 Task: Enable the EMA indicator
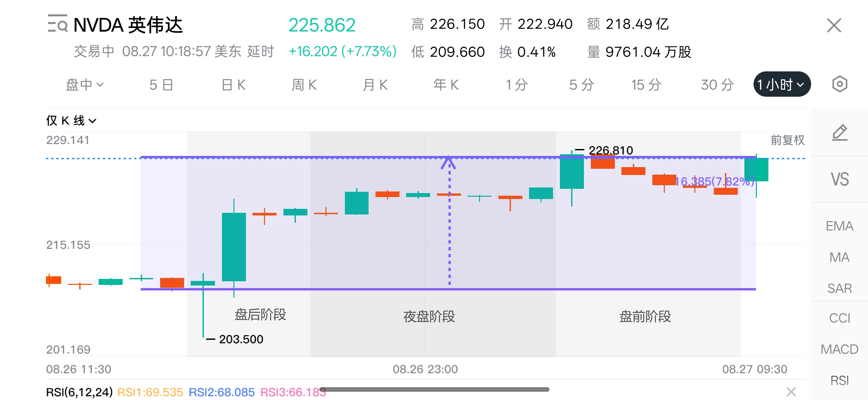(x=839, y=226)
